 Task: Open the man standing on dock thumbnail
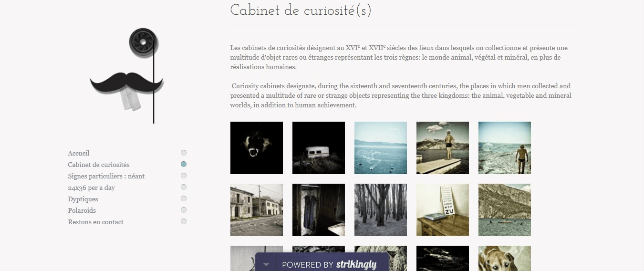click(x=443, y=148)
